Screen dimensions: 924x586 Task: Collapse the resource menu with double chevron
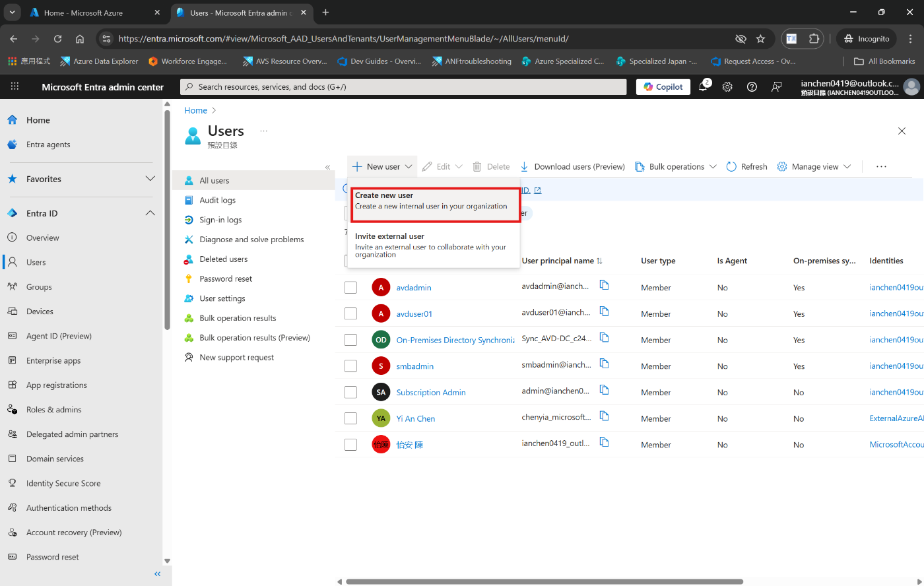[327, 167]
